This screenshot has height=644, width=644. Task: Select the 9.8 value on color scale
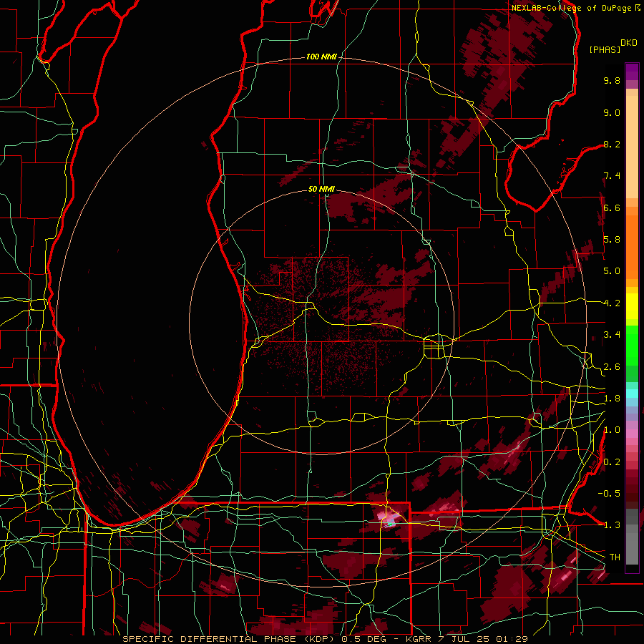612,80
